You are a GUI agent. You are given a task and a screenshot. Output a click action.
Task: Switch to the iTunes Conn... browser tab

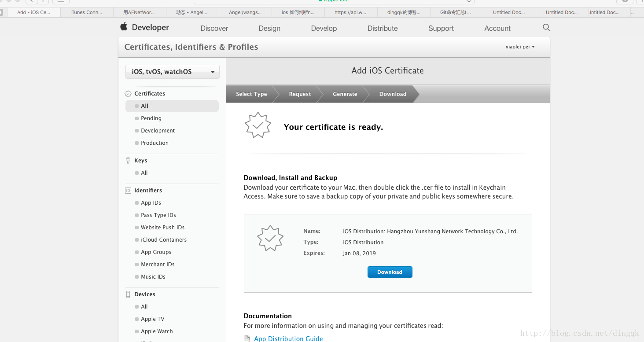(87, 12)
